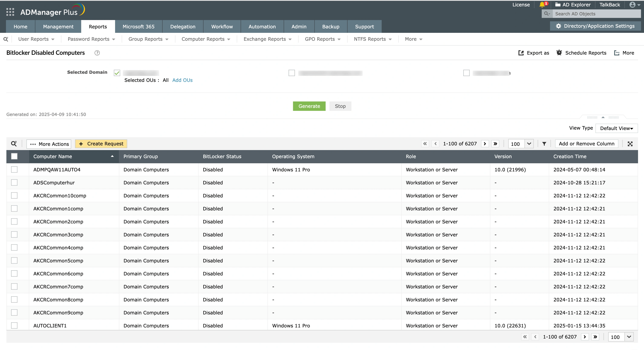Go to last page in top pagination
Viewport: 644px width, 350px height.
[495, 144]
